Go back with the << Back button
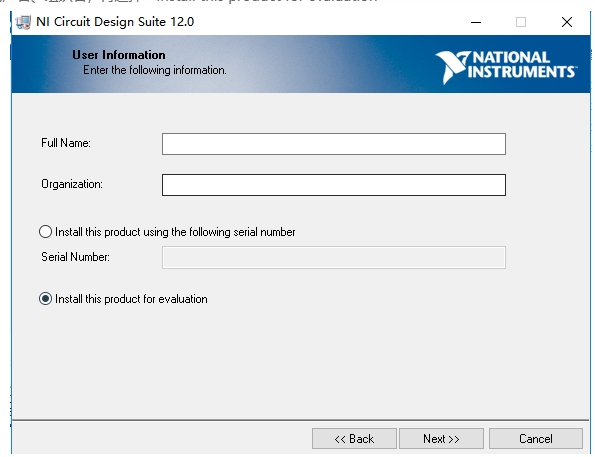The width and height of the screenshot is (595, 457). [354, 439]
